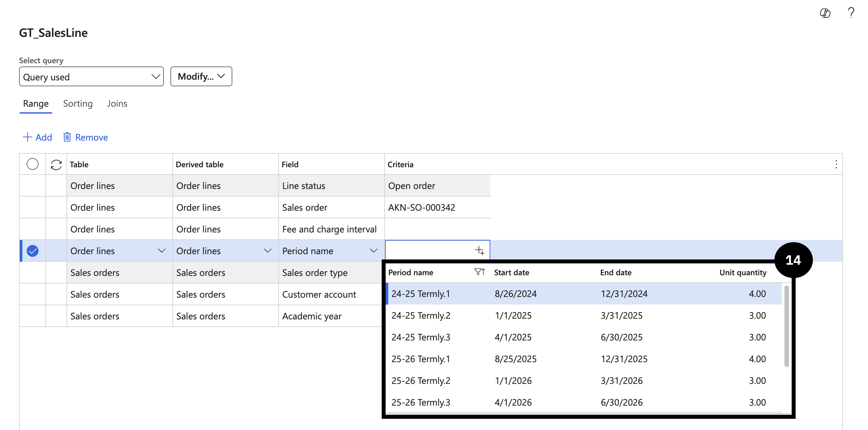Uncheck the selected Period name row checkmark
Image resolution: width=868 pixels, height=430 pixels.
[32, 251]
